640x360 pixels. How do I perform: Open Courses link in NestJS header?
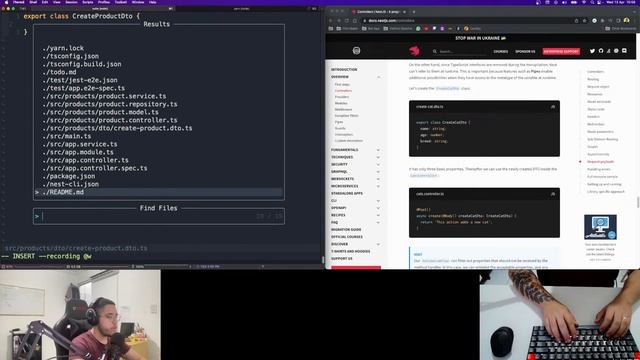pyautogui.click(x=500, y=51)
